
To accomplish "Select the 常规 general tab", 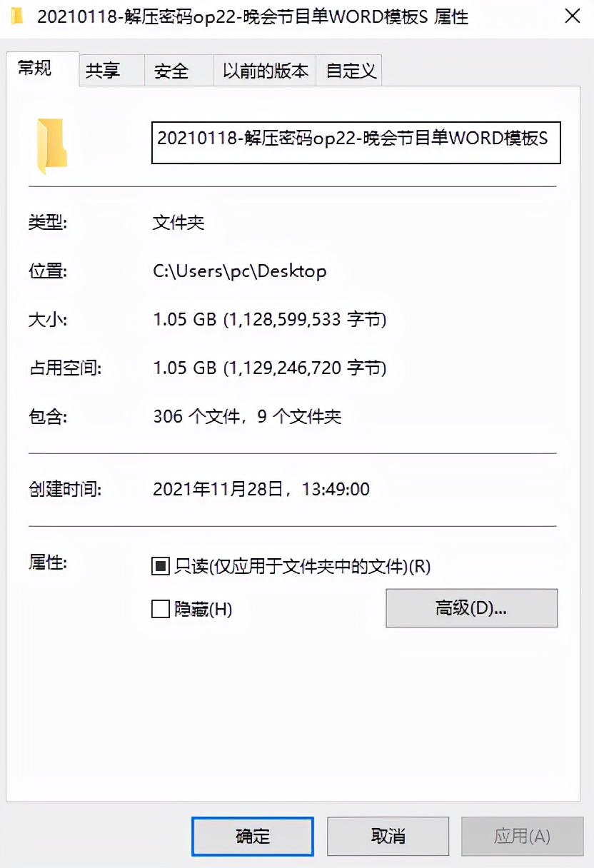I will tap(34, 70).
